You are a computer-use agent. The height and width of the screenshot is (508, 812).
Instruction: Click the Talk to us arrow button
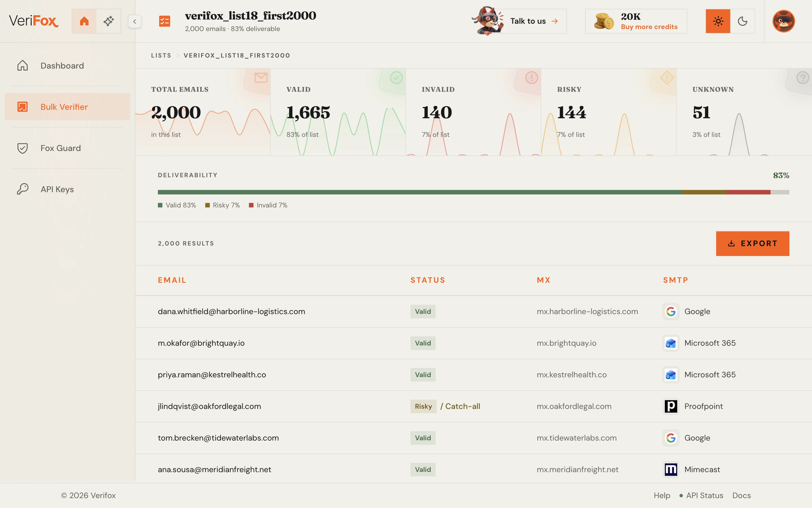(x=534, y=21)
